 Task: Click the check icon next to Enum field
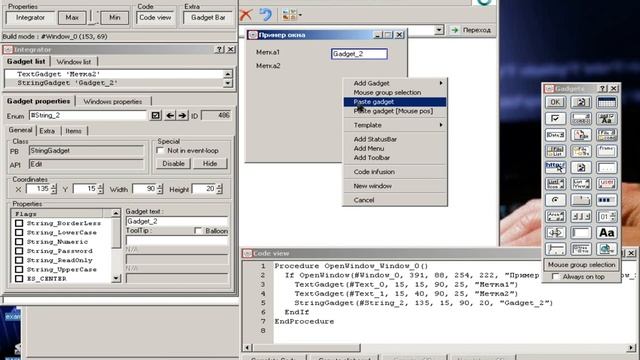(156, 116)
